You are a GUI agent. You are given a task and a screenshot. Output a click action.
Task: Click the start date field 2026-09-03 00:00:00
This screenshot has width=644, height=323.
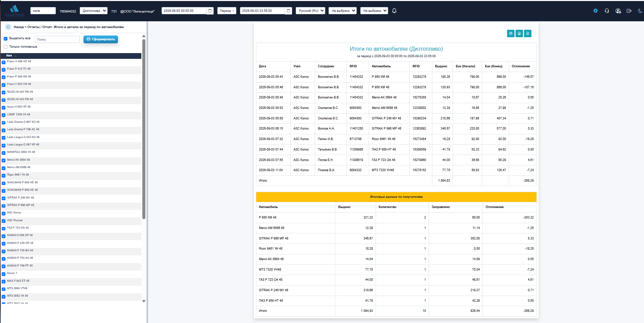tap(184, 11)
